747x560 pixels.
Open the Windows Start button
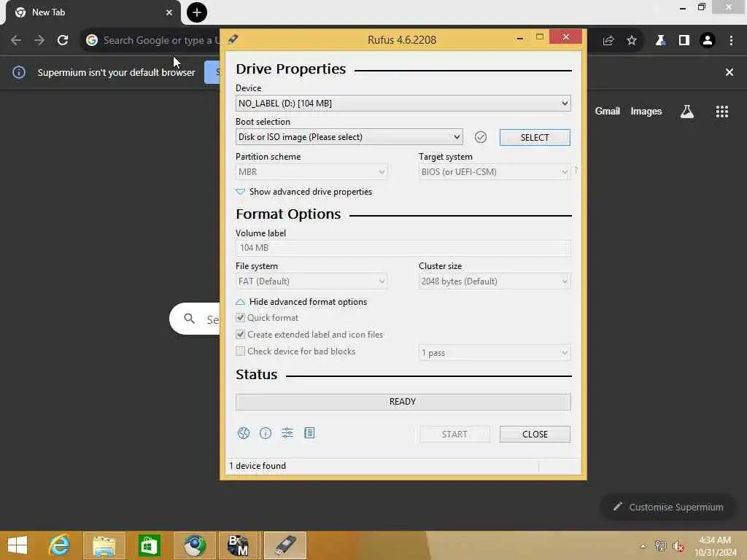18,545
